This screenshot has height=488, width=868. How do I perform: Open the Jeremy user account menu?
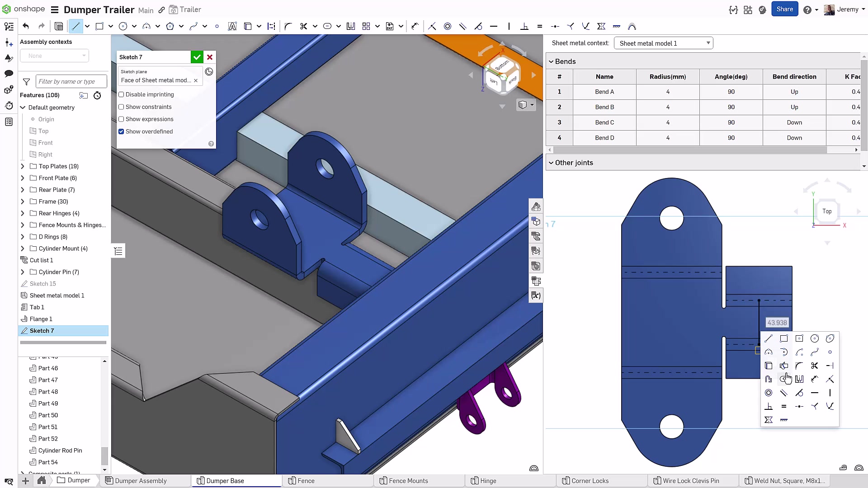(x=844, y=9)
